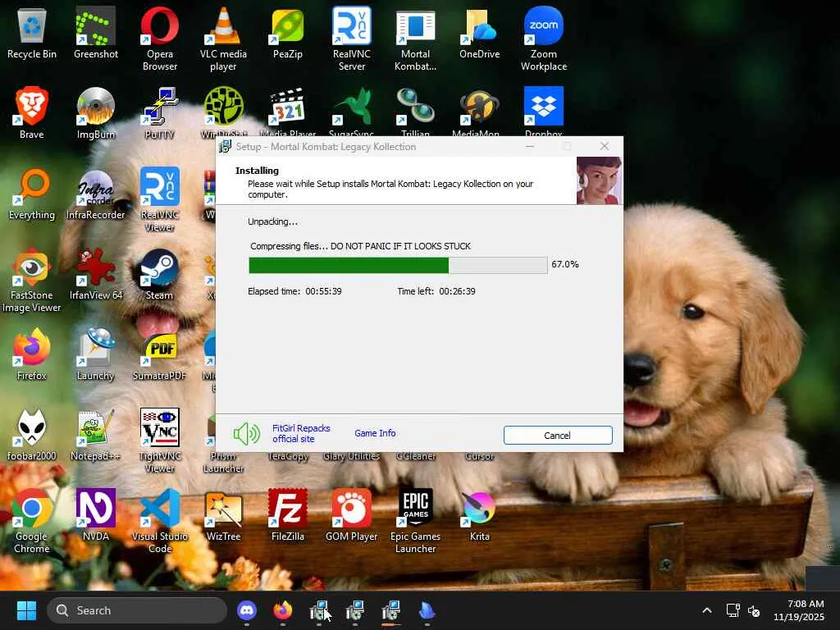Viewport: 840px width, 630px height.
Task: Click the green installation progress bar
Action: 398,265
